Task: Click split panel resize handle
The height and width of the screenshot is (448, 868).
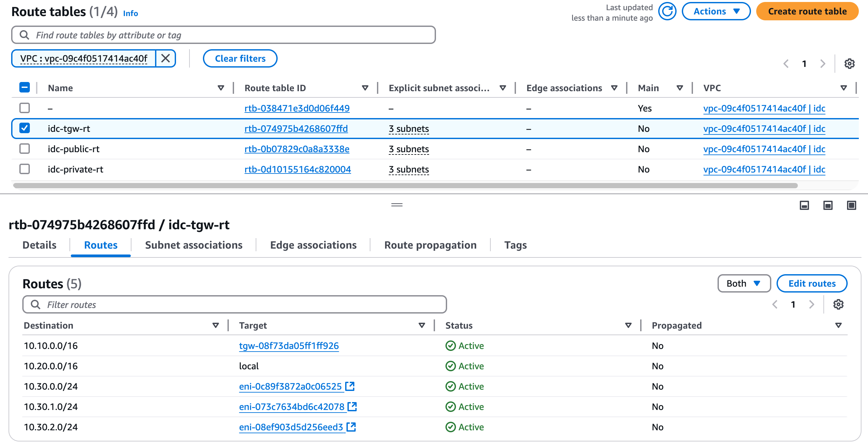Action: point(397,205)
